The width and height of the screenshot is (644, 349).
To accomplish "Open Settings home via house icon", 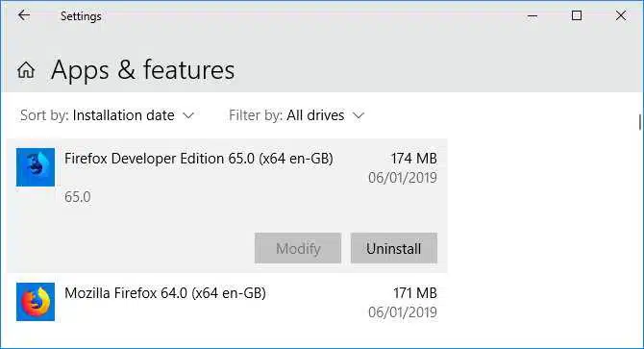I will pos(26,70).
